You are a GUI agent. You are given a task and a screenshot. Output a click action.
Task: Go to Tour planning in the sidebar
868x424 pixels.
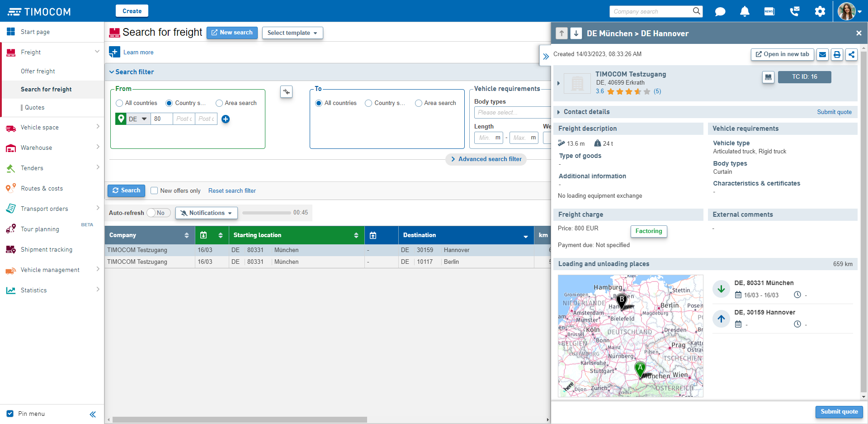39,229
